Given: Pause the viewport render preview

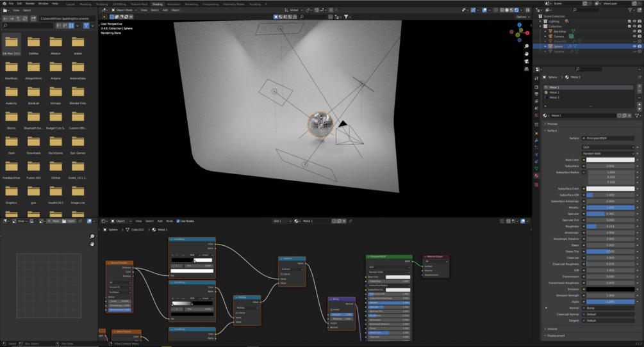Looking at the screenshot, I should point(528,10).
